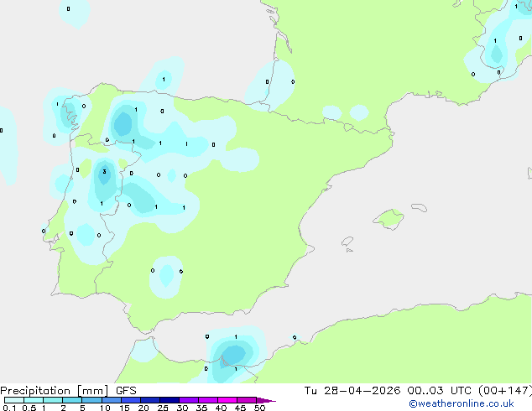
Task: Pick the 15 mm legend color box
Action: pyautogui.click(x=130, y=400)
